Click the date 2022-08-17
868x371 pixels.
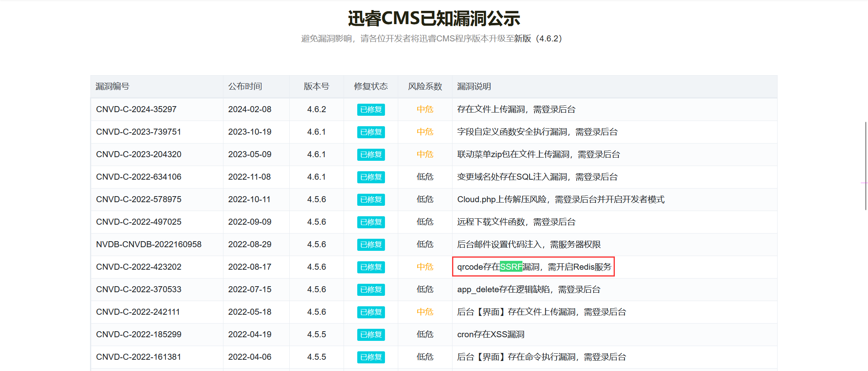(250, 267)
